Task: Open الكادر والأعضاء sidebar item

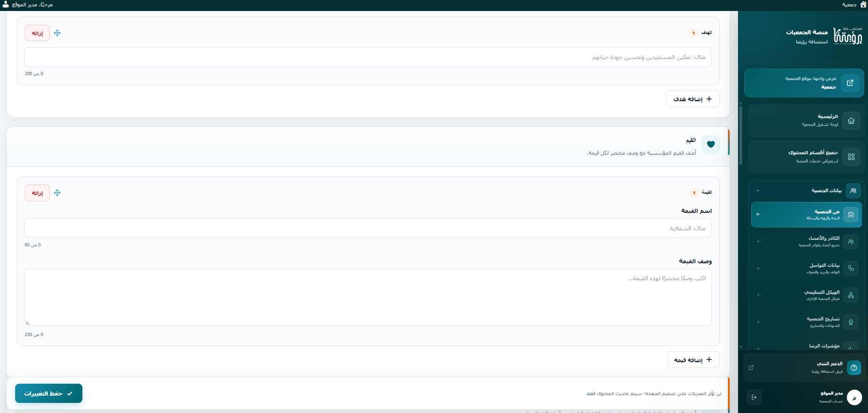Action: tap(806, 241)
